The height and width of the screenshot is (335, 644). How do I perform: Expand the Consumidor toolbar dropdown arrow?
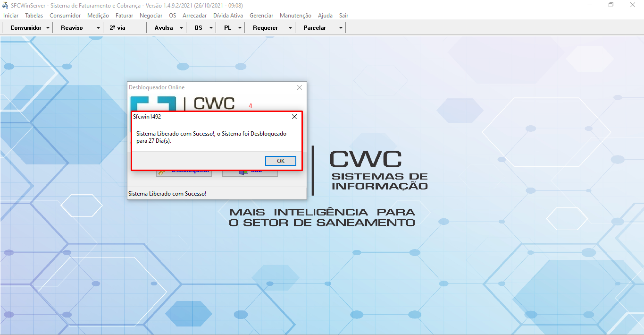48,28
